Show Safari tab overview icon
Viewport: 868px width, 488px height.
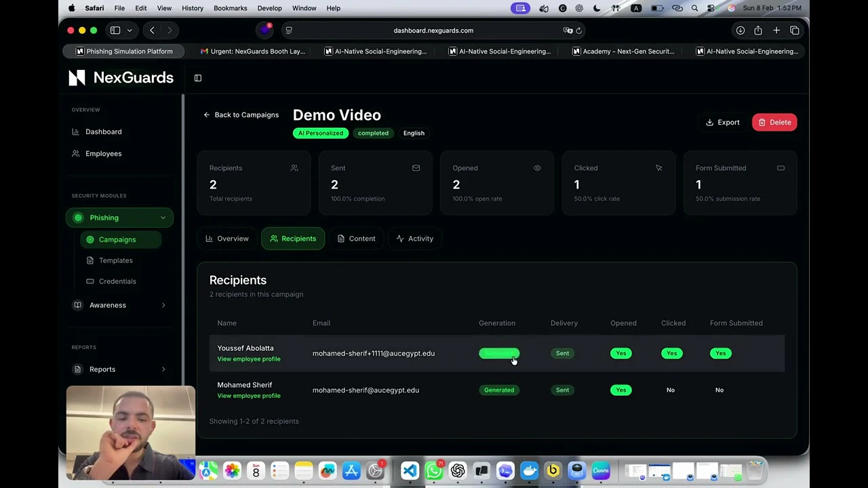[795, 30]
